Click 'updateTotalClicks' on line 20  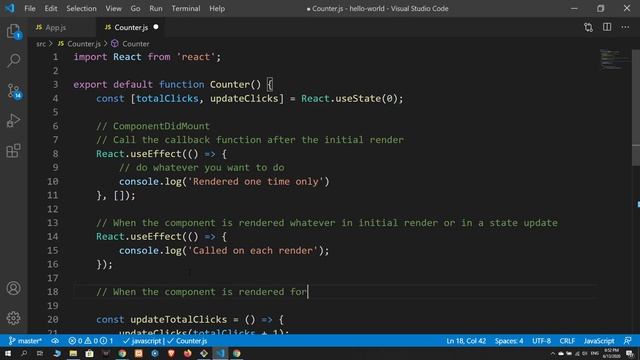click(x=178, y=319)
